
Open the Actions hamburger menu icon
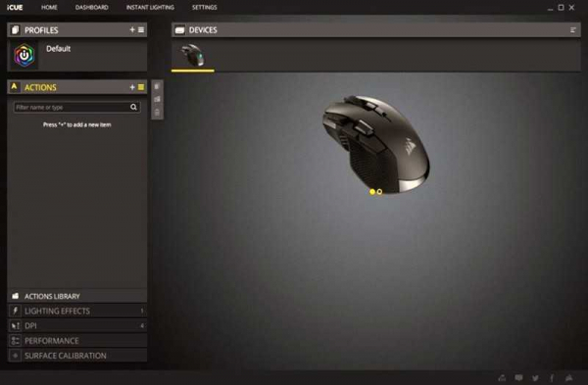point(141,87)
